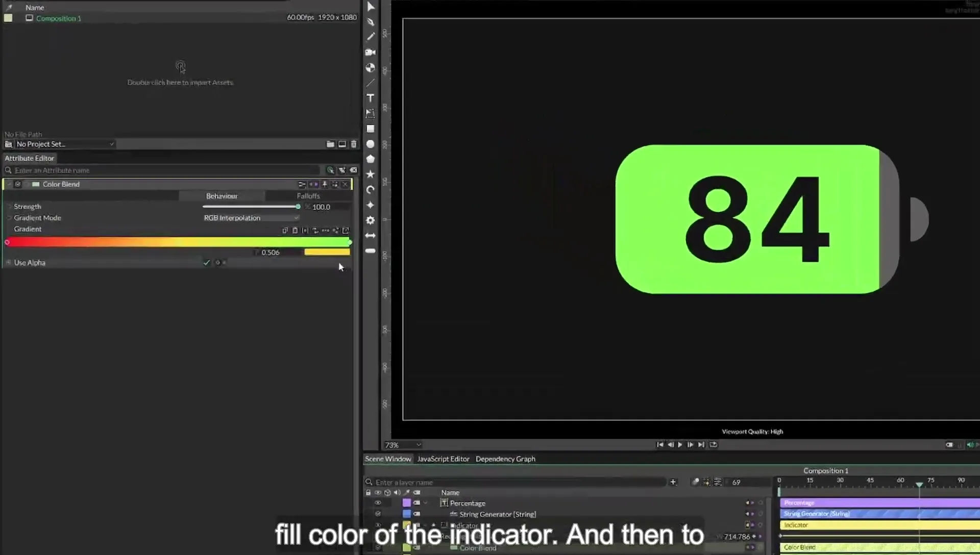Pin the Color Blend attribute panel
This screenshot has width=980, height=555.
(325, 184)
